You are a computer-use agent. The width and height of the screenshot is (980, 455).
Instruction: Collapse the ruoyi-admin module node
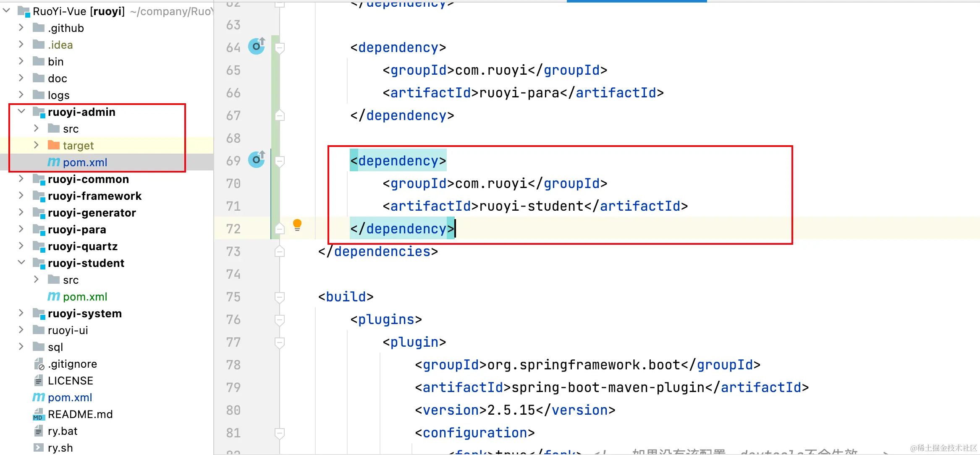(21, 112)
